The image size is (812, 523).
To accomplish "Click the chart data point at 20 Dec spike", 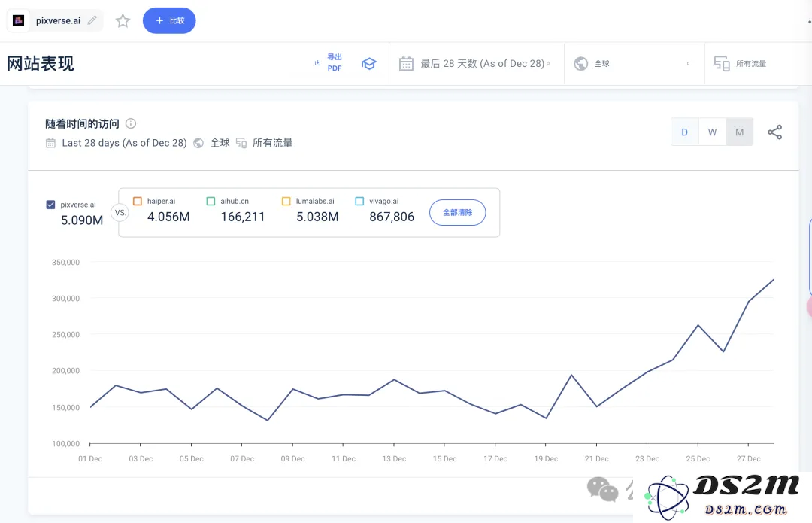I will coord(571,375).
